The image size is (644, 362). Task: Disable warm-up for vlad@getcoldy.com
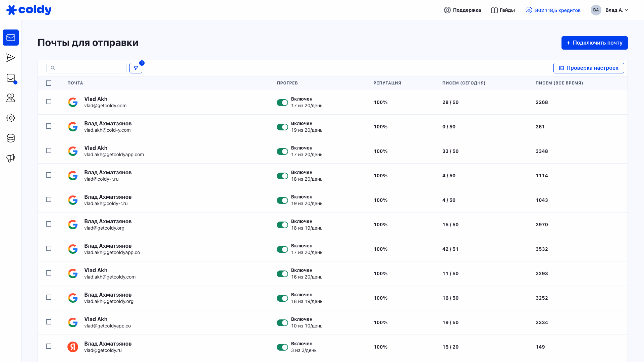click(282, 103)
